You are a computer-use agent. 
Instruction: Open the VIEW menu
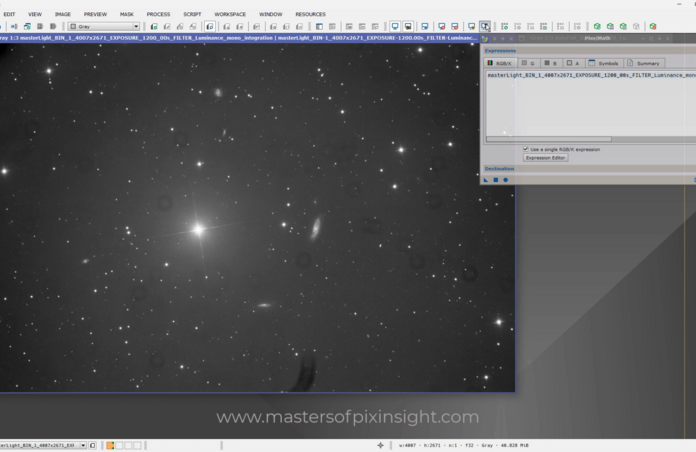(x=35, y=14)
